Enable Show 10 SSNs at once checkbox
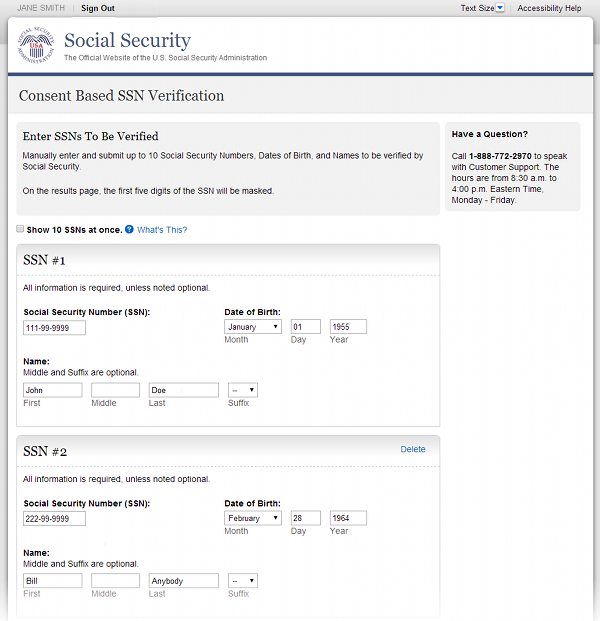Viewport: 600px width, 621px height. 20,230
